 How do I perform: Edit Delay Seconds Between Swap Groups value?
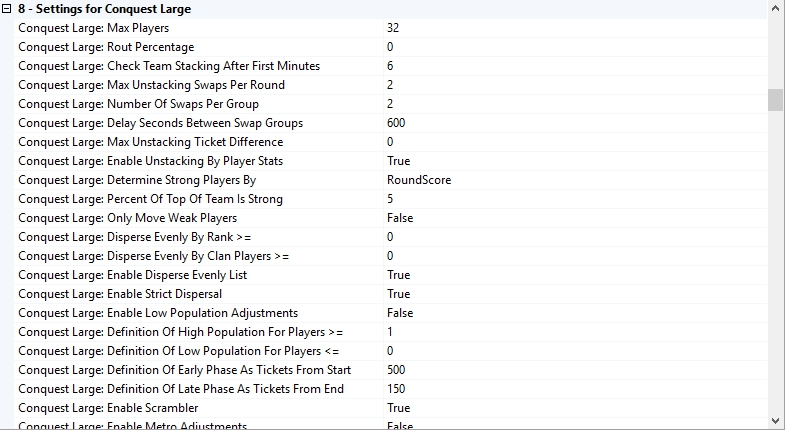point(396,123)
